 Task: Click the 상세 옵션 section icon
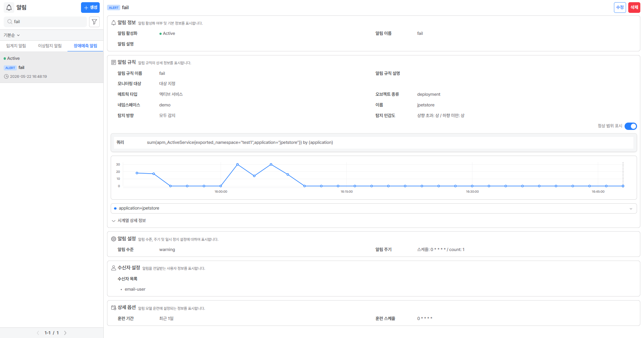point(114,308)
